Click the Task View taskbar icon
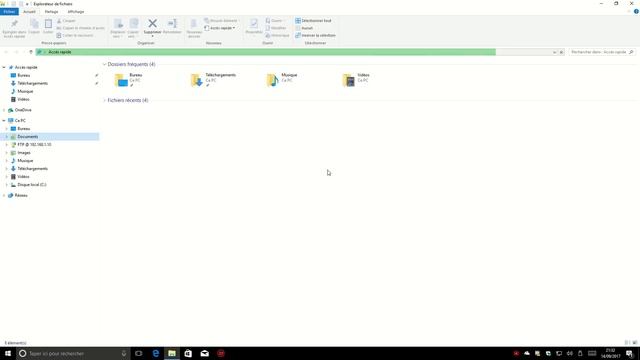Viewport: 640px width, 360px height. [139, 353]
